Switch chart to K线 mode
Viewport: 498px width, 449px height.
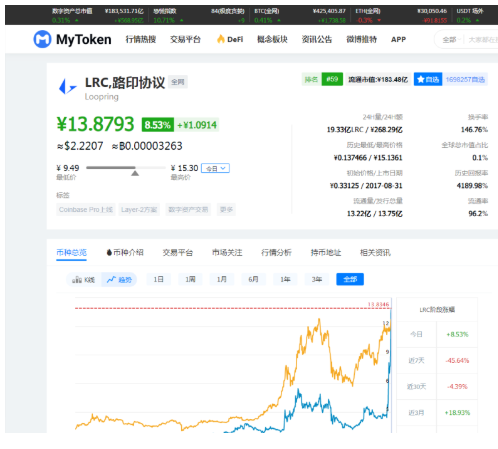[x=84, y=280]
